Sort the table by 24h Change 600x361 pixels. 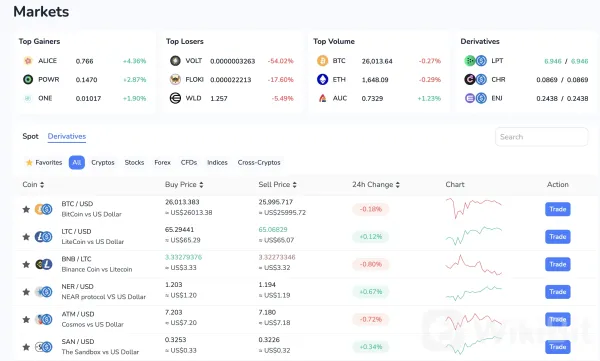click(x=376, y=185)
